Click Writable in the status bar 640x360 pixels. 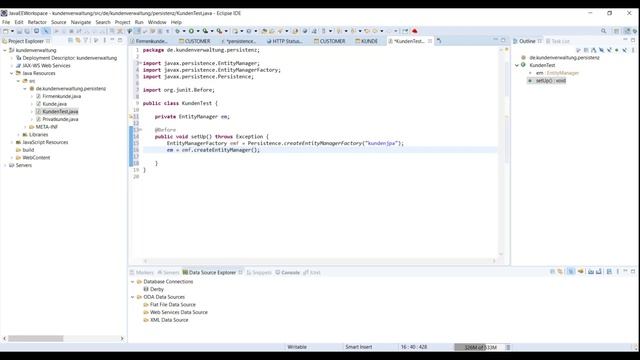coord(297,347)
